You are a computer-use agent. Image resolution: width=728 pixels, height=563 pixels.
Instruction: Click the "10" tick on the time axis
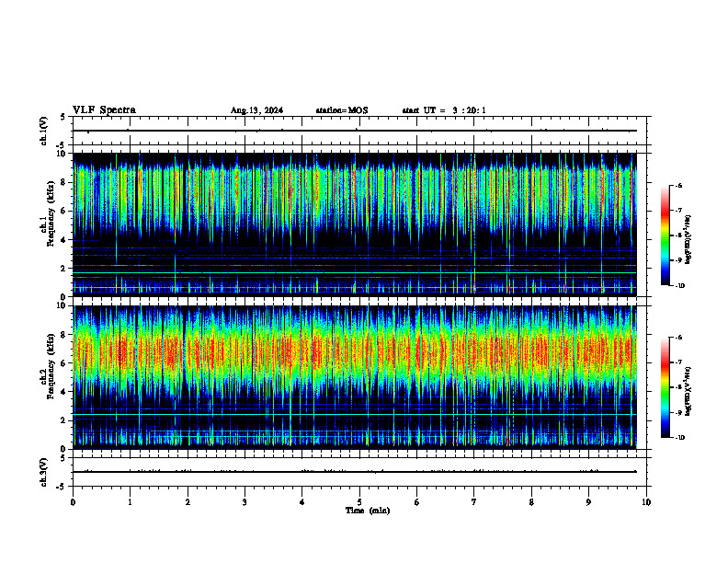646,502
